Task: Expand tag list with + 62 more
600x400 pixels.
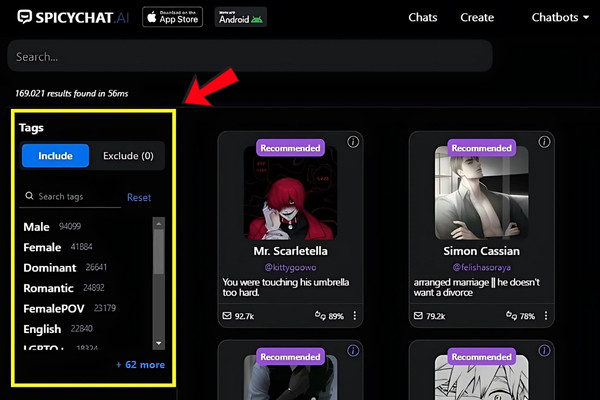Action: (140, 365)
